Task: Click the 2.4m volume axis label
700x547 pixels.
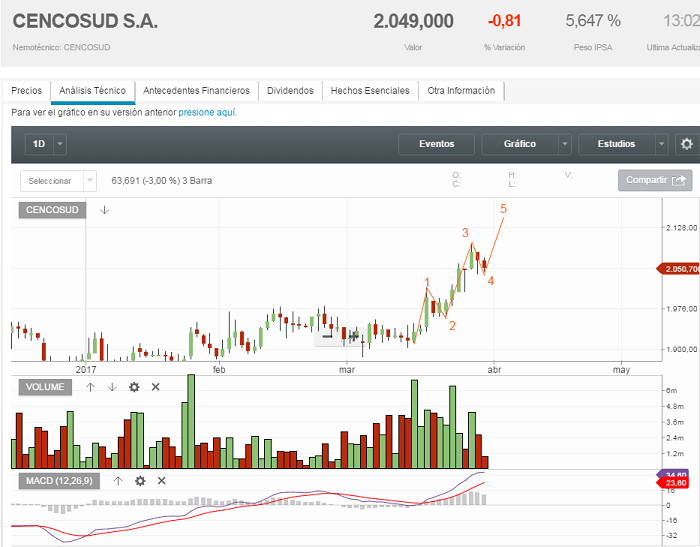Action: pyautogui.click(x=675, y=438)
